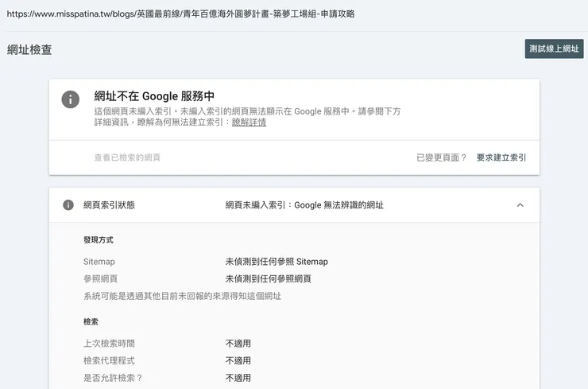The image size is (588, 389).
Task: Click status text 網頁未編入索引：Google 無法辨識的網址
Action: [304, 205]
